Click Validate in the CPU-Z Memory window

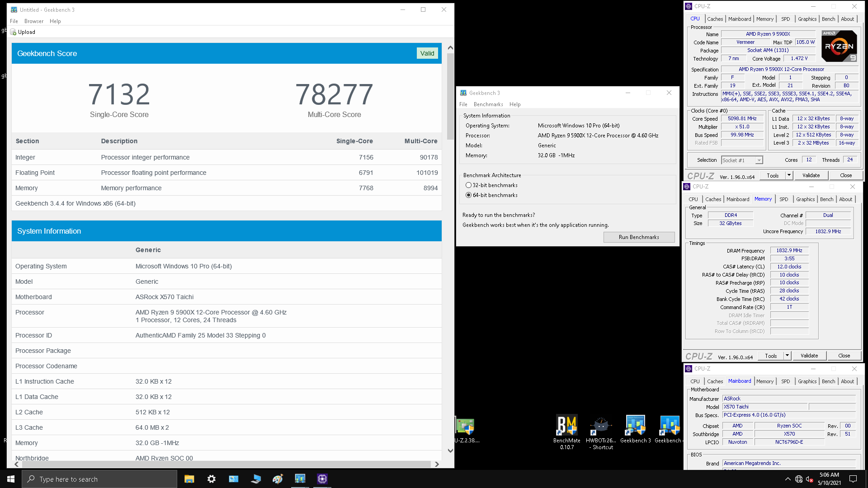809,356
